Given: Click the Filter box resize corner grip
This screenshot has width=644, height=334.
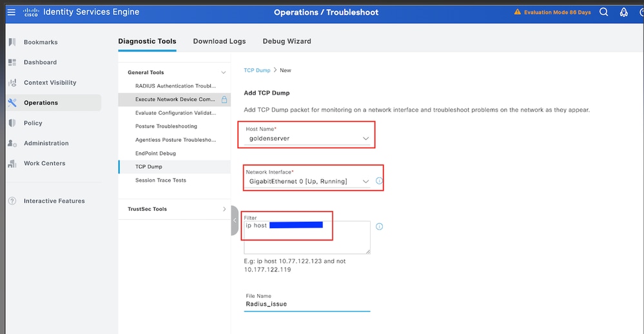Looking at the screenshot, I should point(368,251).
